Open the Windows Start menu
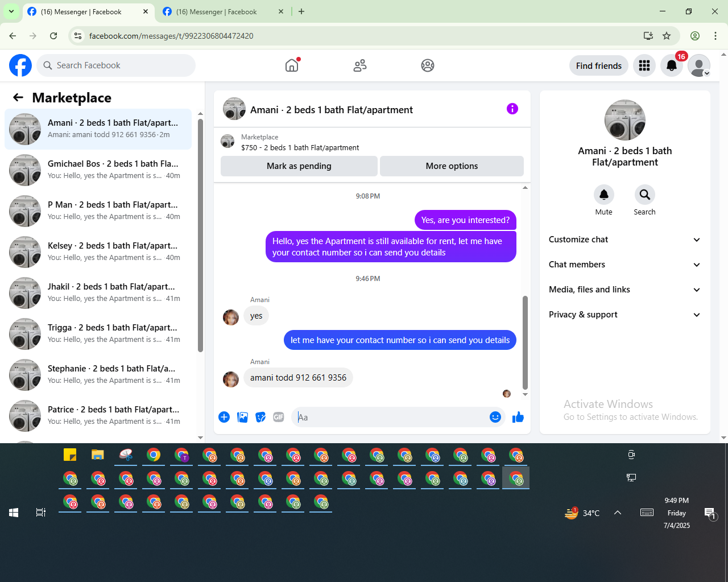This screenshot has width=728, height=582. coord(14,513)
